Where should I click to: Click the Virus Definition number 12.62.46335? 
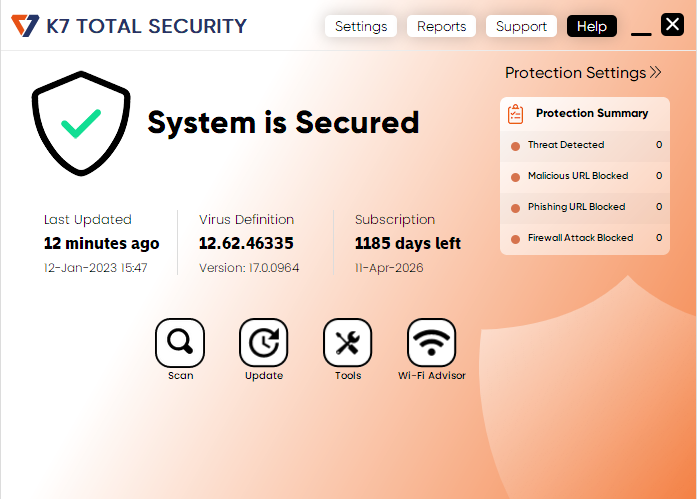[x=246, y=243]
